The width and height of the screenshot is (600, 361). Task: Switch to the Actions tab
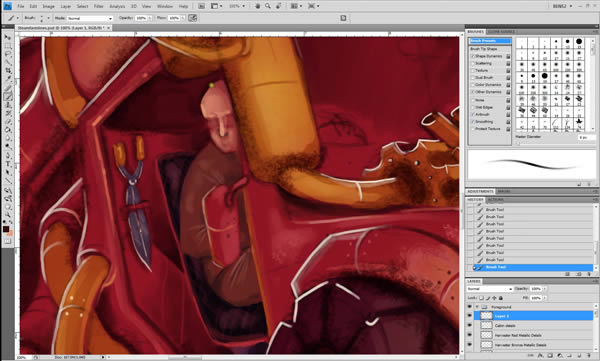[x=496, y=200]
